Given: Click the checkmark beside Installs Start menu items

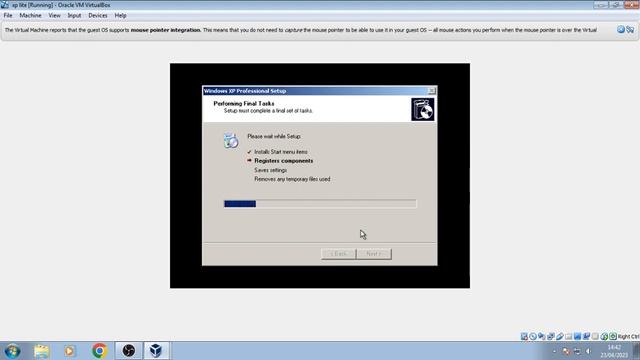Looking at the screenshot, I should (x=249, y=152).
